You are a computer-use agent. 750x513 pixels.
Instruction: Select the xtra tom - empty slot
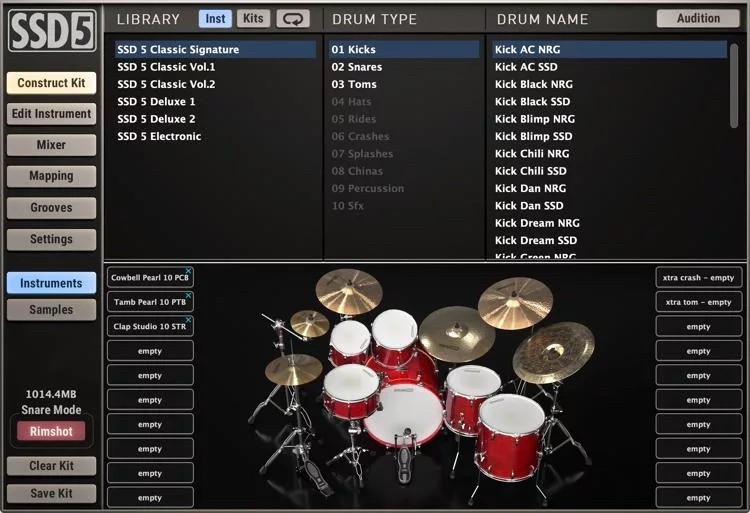[x=698, y=302]
